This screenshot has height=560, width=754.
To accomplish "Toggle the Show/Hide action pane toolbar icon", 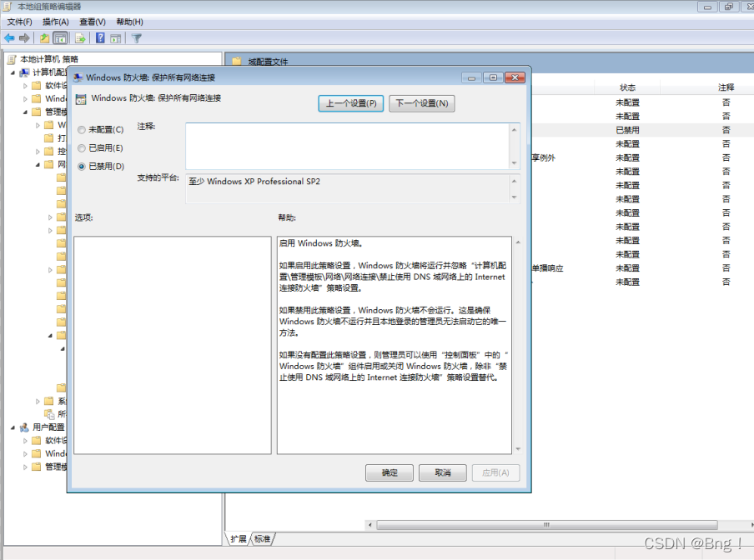I will pos(115,38).
